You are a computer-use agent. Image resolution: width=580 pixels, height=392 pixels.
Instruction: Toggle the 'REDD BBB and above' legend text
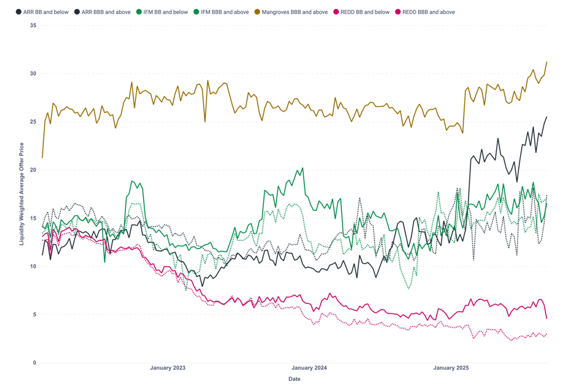pos(428,12)
